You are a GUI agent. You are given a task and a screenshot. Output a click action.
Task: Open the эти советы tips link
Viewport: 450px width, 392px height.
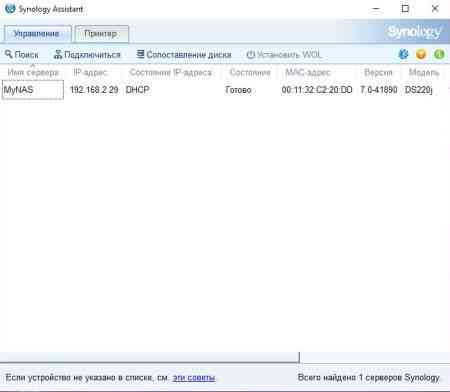click(x=194, y=378)
